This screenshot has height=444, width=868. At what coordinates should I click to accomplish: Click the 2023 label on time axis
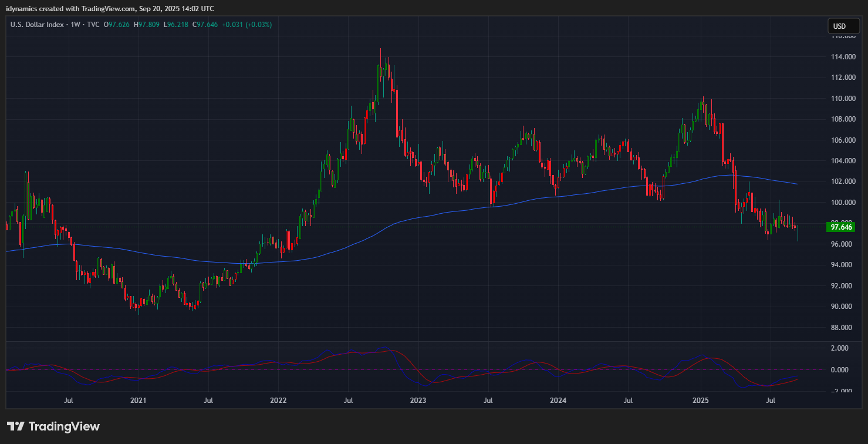coord(418,401)
